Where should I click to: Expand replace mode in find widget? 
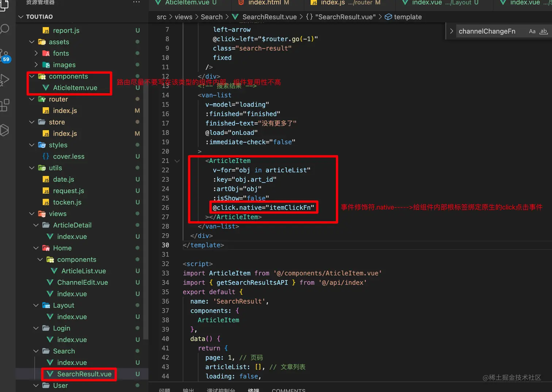[x=452, y=31]
